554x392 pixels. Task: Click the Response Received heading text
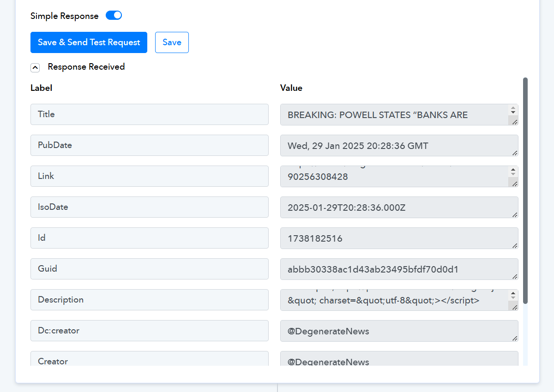pyautogui.click(x=86, y=67)
